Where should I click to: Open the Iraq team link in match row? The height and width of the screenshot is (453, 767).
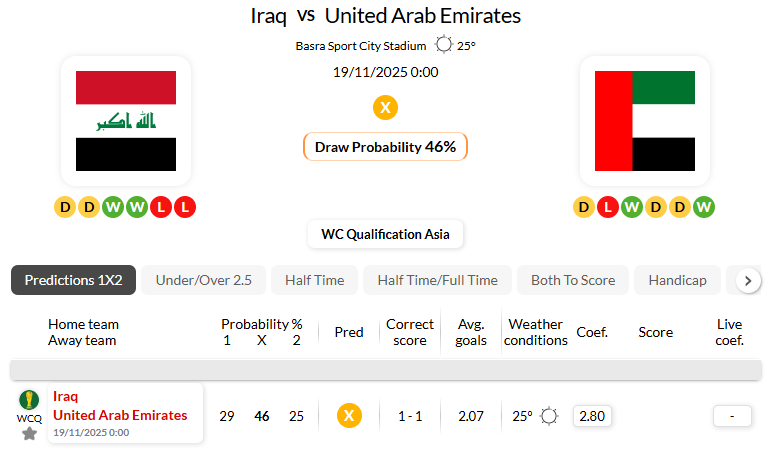click(x=65, y=396)
